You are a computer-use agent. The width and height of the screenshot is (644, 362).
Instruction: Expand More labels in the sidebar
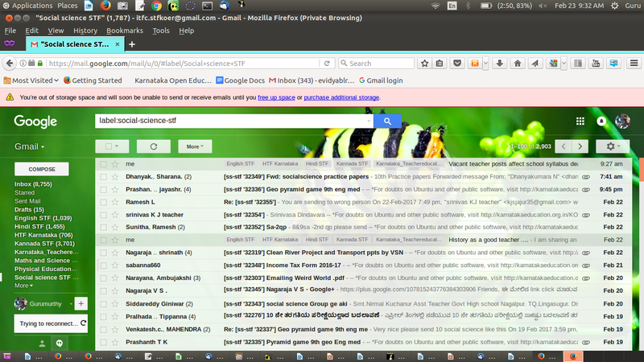pyautogui.click(x=23, y=286)
